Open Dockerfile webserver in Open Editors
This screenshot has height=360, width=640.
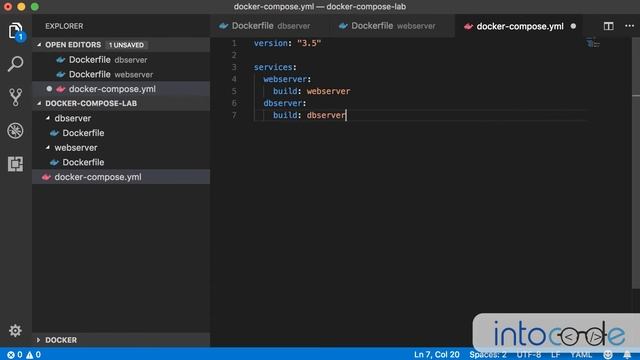click(121, 74)
